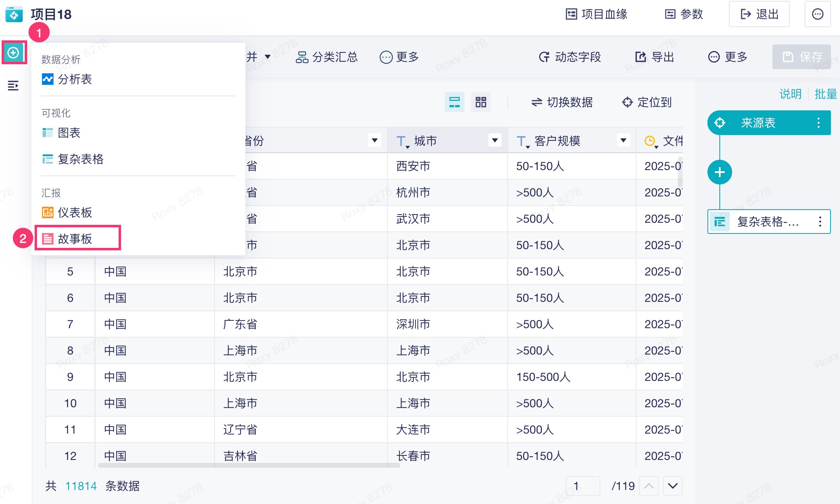Viewport: 840px width, 504px height.
Task: Switch to list view layout toggle
Action: [x=454, y=102]
